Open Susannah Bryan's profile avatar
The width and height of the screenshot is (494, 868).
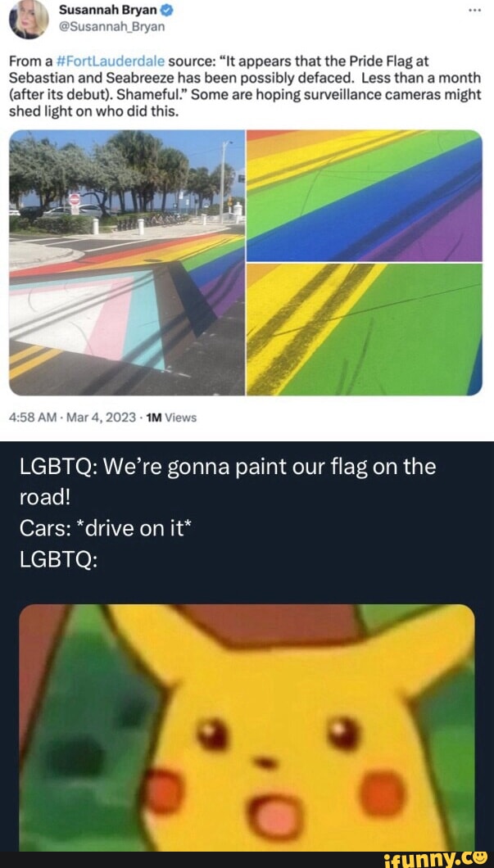click(29, 19)
